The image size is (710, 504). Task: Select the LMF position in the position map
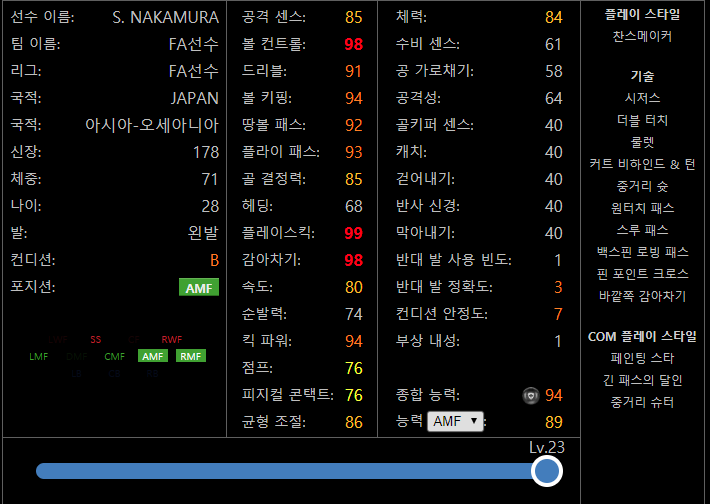38,357
